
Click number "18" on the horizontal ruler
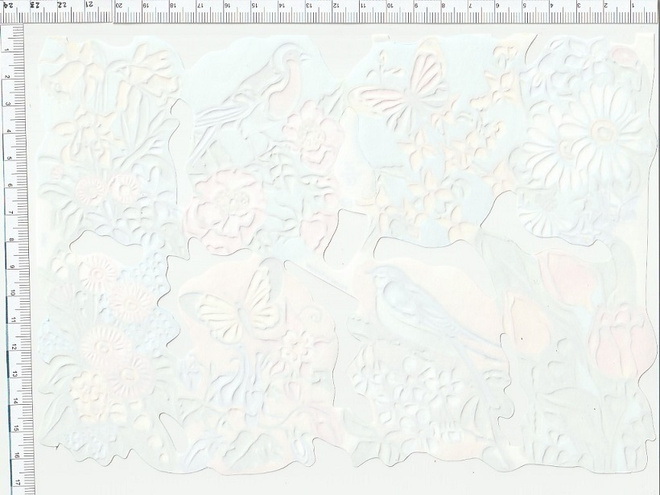173,5
